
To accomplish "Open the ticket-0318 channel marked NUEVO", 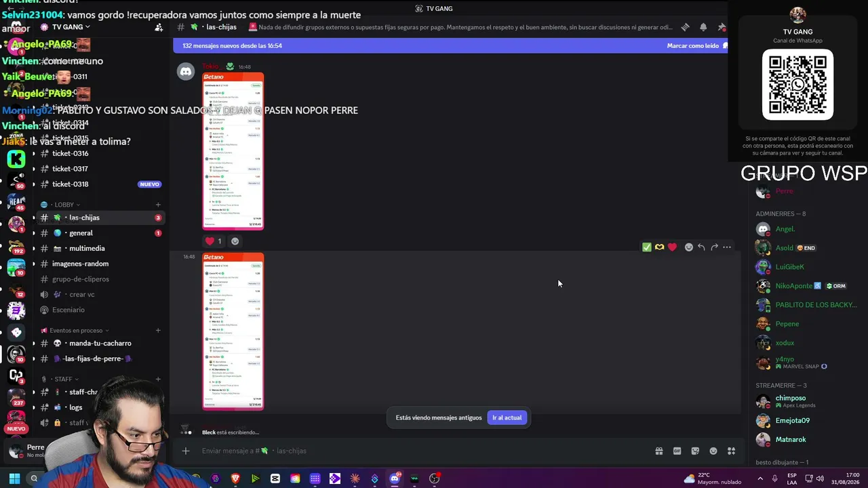I will 100,184.
